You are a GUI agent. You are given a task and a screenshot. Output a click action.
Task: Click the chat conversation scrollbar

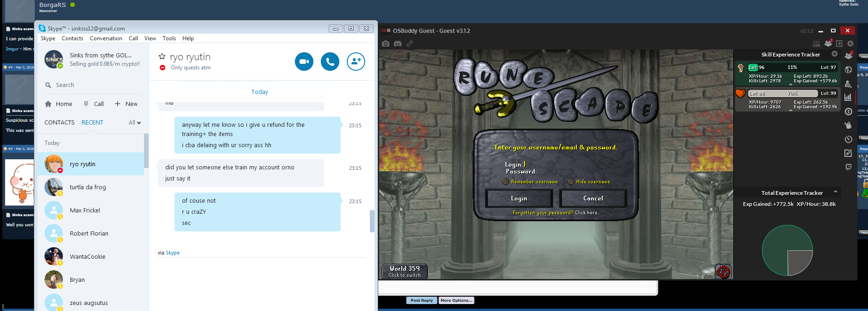372,221
